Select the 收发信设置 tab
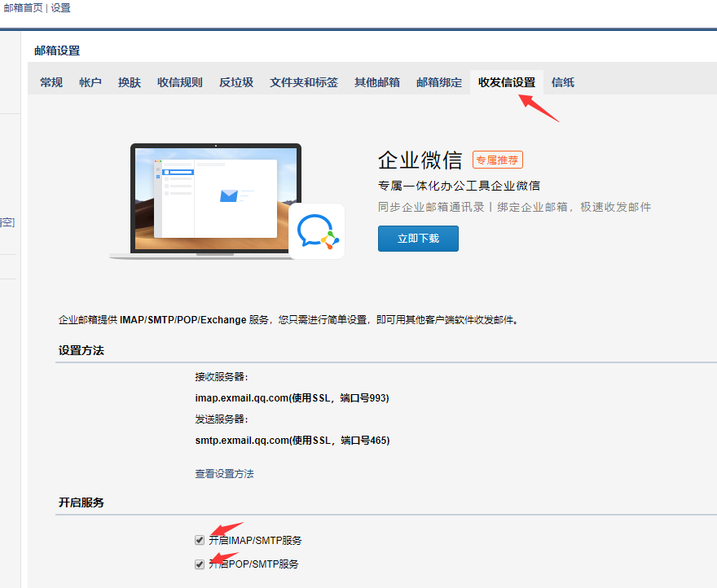 tap(507, 82)
